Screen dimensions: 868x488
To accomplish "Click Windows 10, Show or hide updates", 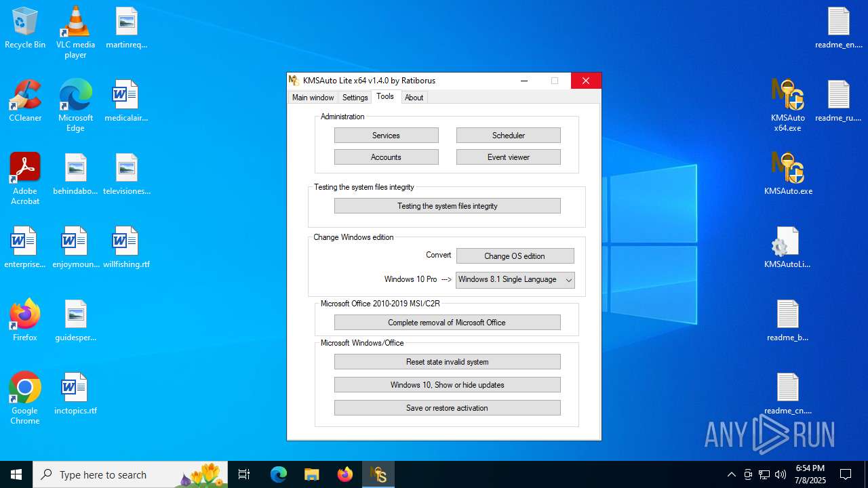I will click(447, 385).
